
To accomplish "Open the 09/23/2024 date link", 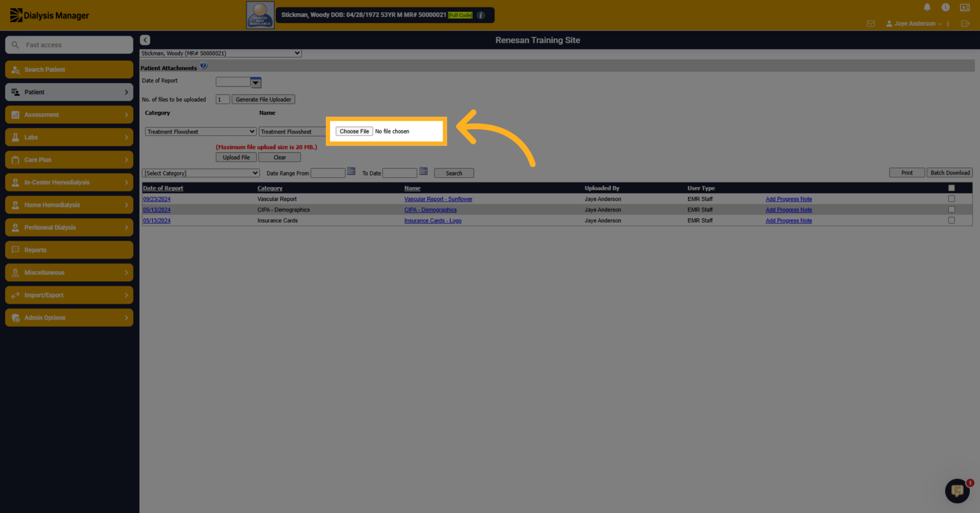I will click(156, 199).
